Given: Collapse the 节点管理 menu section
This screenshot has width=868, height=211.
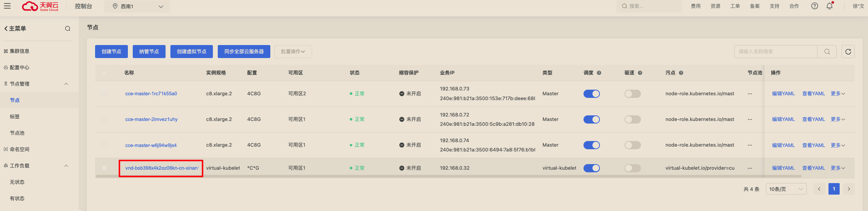Looking at the screenshot, I should pos(66,84).
